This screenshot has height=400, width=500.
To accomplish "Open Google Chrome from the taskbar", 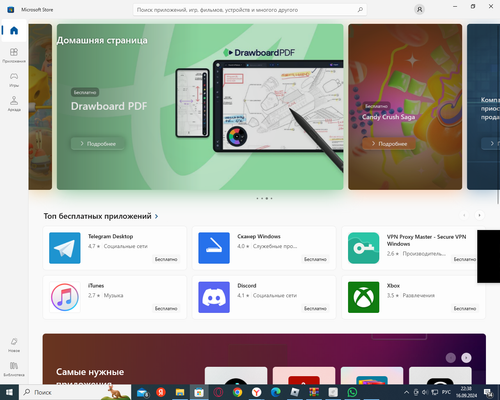I will (x=237, y=392).
